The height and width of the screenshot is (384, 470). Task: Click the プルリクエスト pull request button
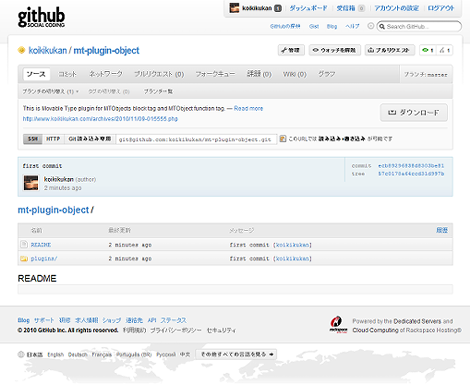tap(389, 50)
